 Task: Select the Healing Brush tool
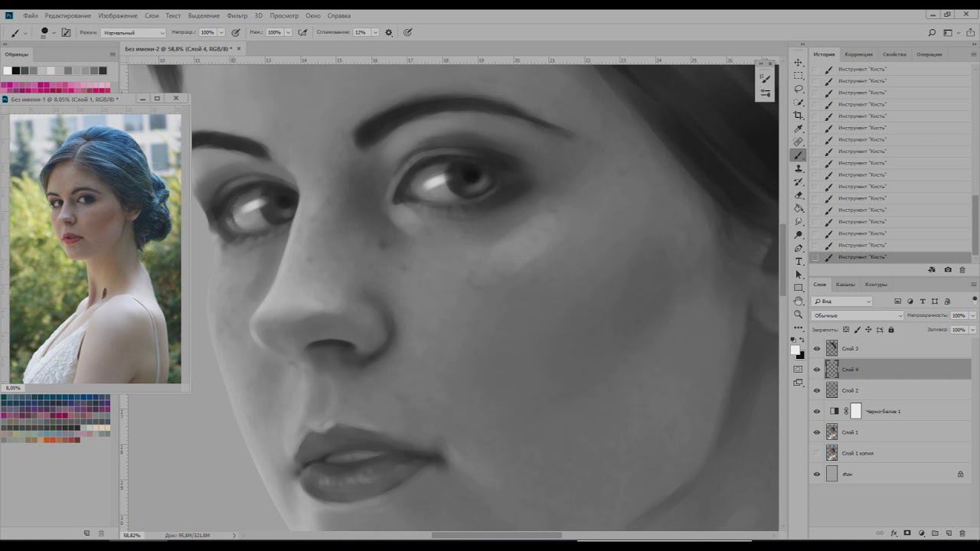point(799,142)
